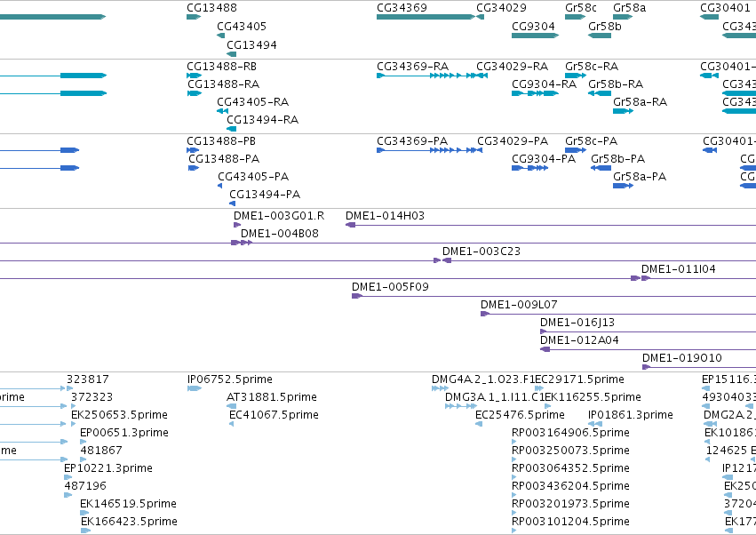
Task: Open transcript Gr58b-RA
Action: coord(616,84)
